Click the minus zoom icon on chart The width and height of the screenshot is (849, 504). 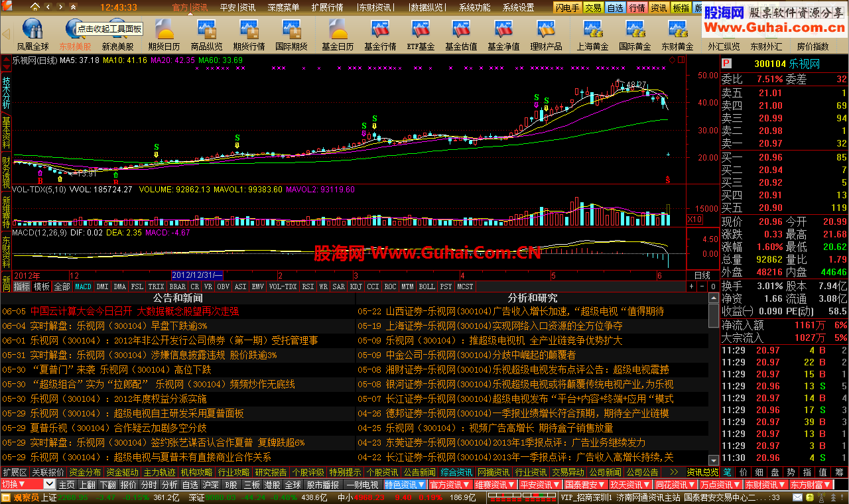(702, 286)
